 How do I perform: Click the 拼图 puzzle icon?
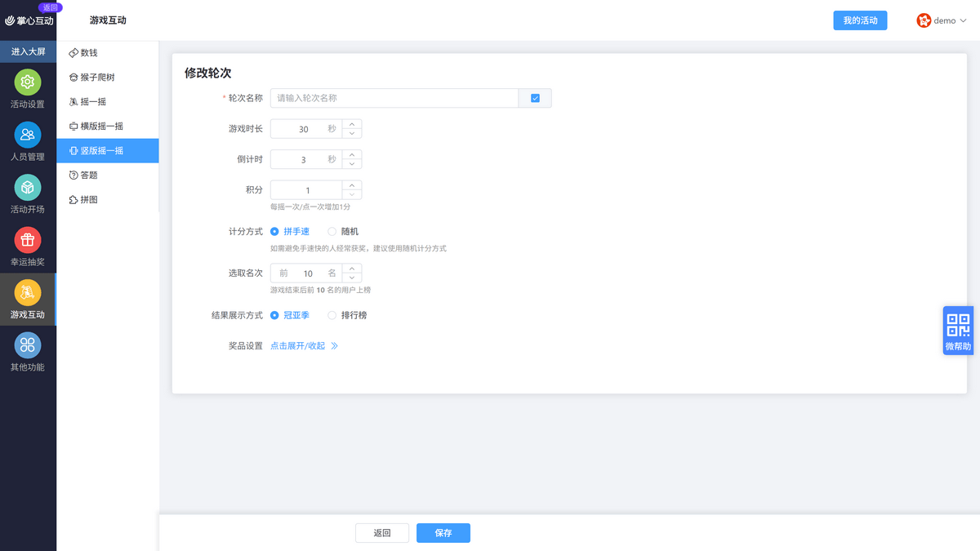[x=73, y=199]
